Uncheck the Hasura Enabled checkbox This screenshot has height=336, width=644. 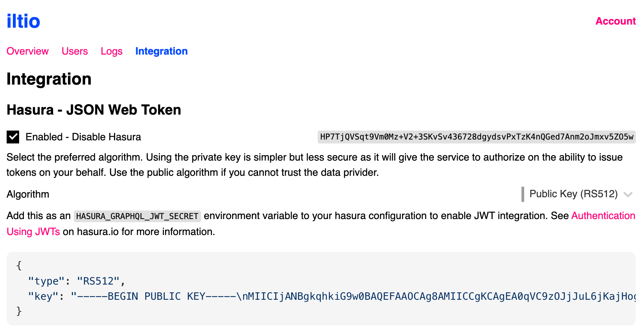click(13, 137)
